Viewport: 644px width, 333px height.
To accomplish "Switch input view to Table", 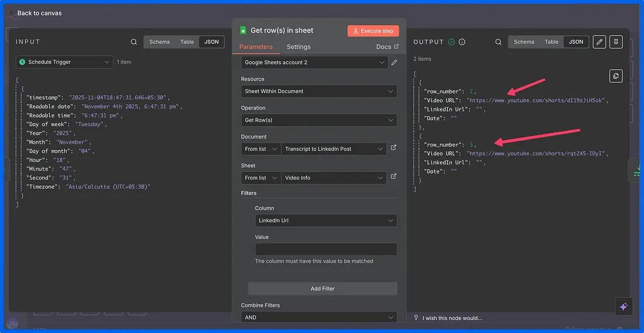I will tap(187, 42).
